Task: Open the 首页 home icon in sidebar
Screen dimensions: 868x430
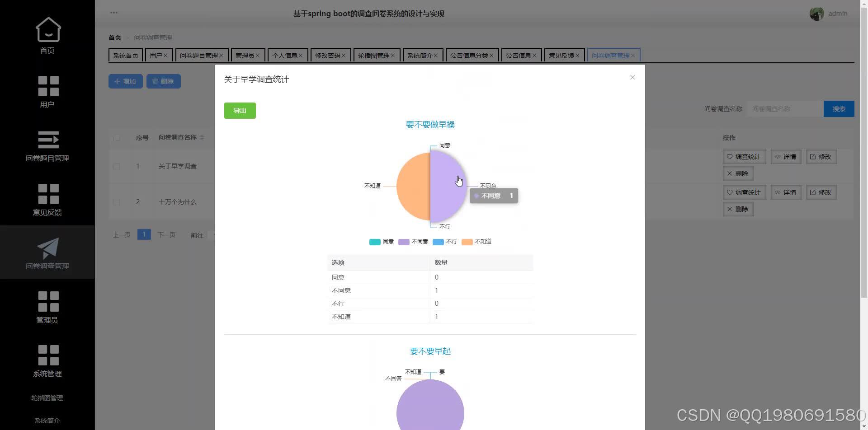Action: 48,29
